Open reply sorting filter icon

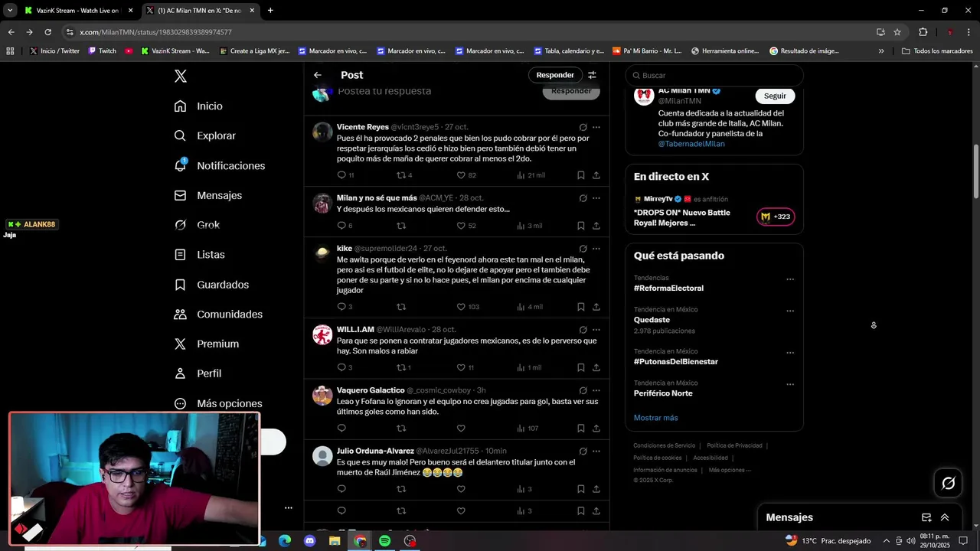592,75
